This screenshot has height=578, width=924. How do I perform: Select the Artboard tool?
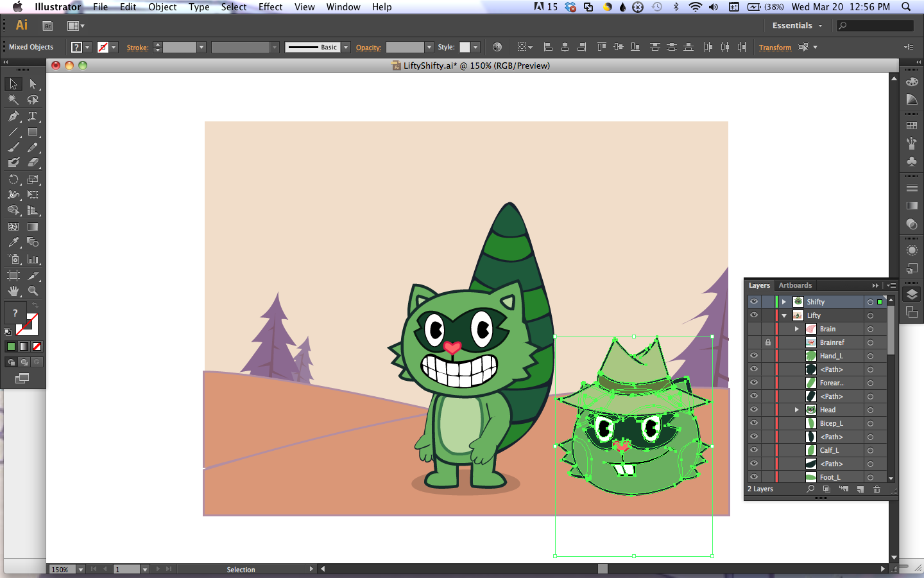point(13,276)
